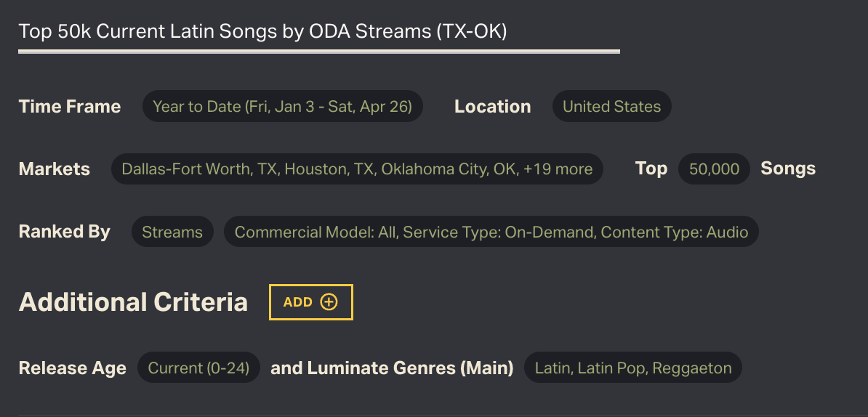Screen dimensions: 868x417
Task: Click the plus icon in the ADD button
Action: [x=329, y=302]
